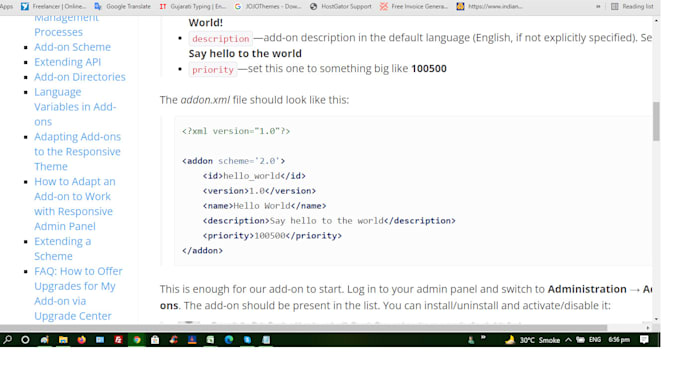Click the horizontal scrollbar thumb
Viewport: 680px width, 382px height.
click(304, 328)
